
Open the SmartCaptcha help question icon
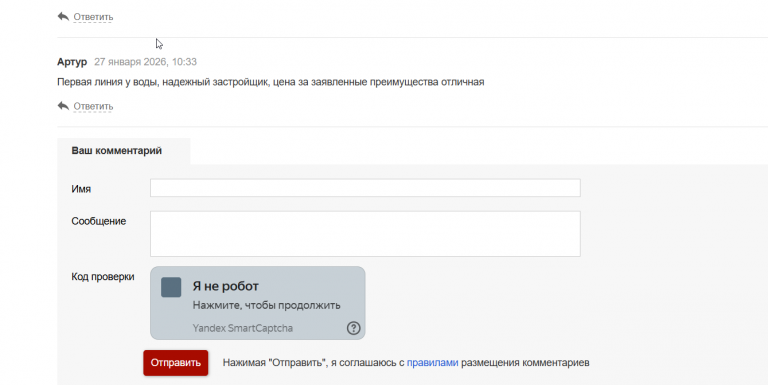coord(353,328)
